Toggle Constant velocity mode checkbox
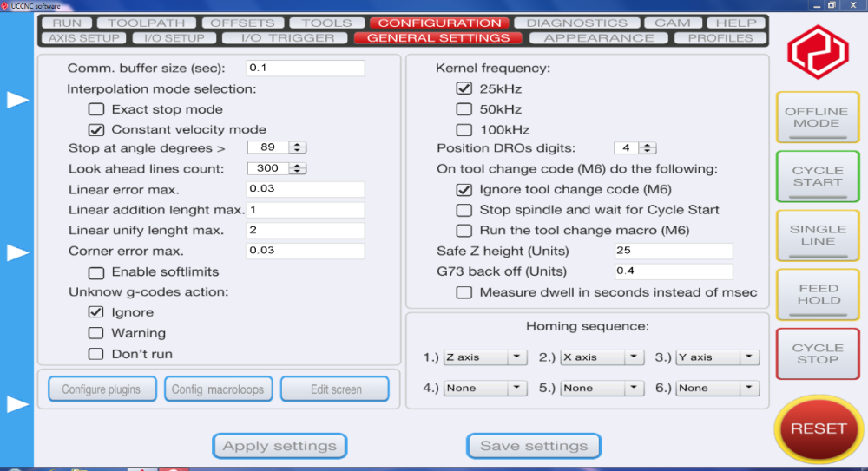The height and width of the screenshot is (471, 868). 96,129
